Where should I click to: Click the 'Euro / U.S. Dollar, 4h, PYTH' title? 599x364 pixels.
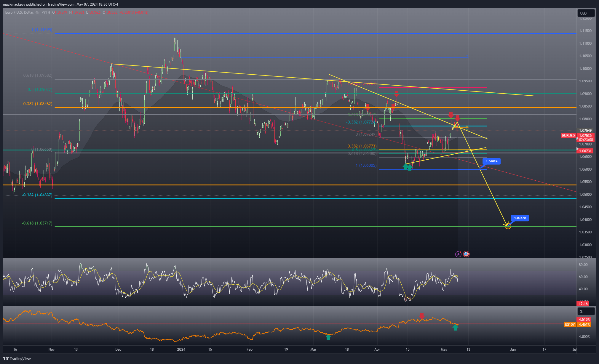(x=28, y=12)
